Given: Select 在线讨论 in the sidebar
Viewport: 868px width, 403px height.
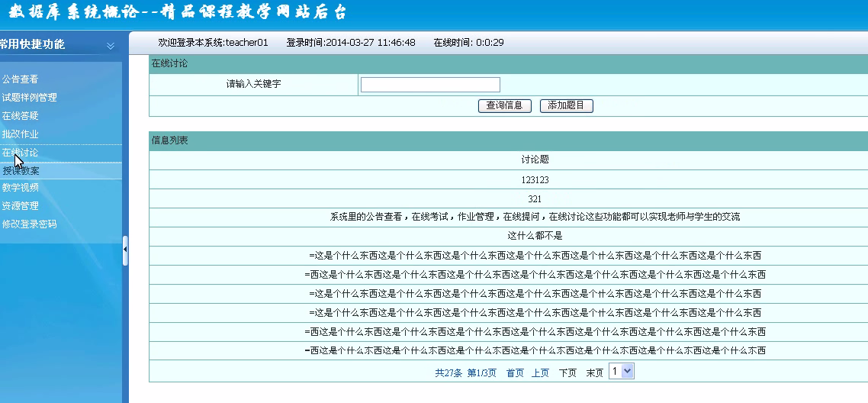Looking at the screenshot, I should pos(20,152).
